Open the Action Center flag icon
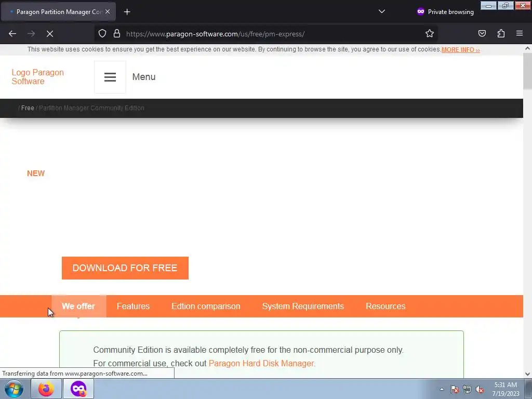The height and width of the screenshot is (399, 532). click(x=455, y=389)
